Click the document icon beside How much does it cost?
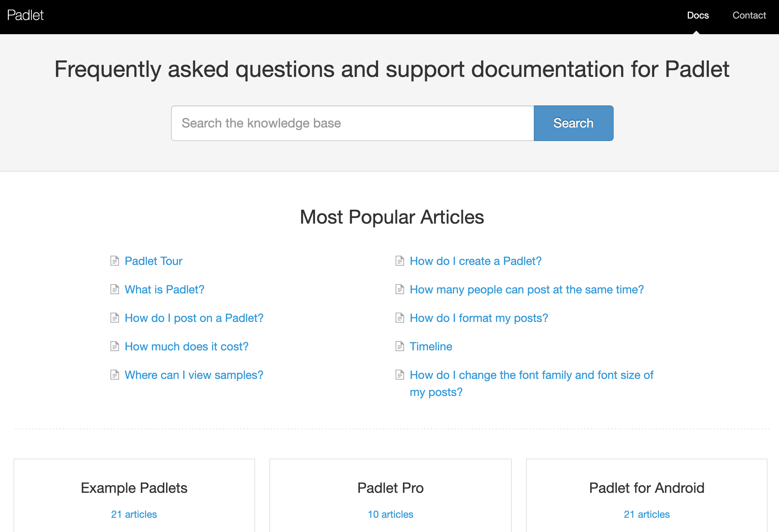 114,346
